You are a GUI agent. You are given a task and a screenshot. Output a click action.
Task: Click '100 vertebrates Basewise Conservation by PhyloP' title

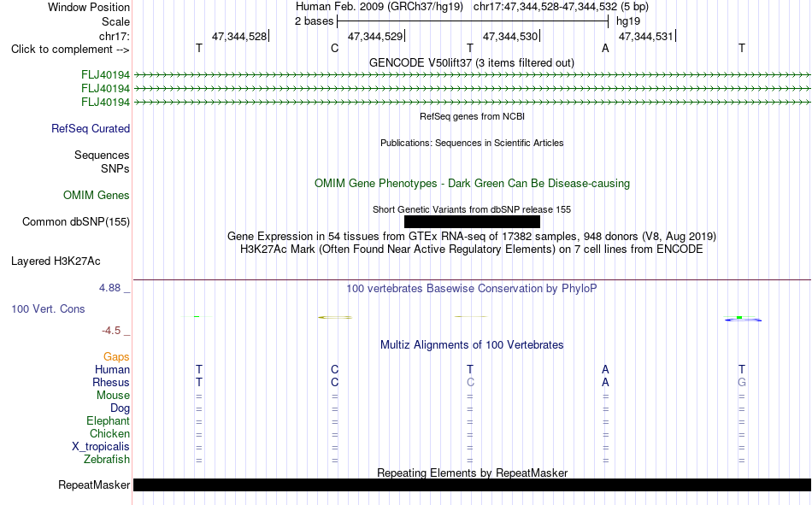(x=472, y=289)
